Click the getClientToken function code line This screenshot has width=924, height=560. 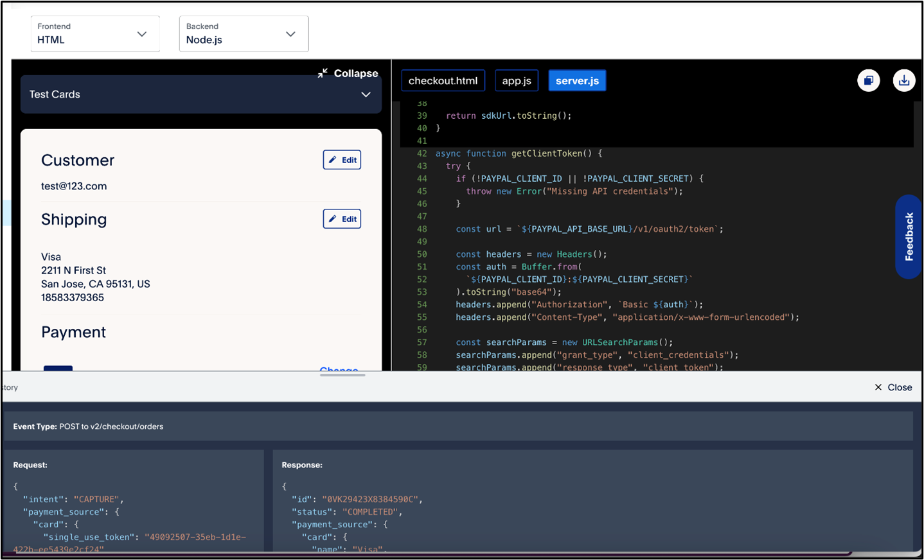519,153
